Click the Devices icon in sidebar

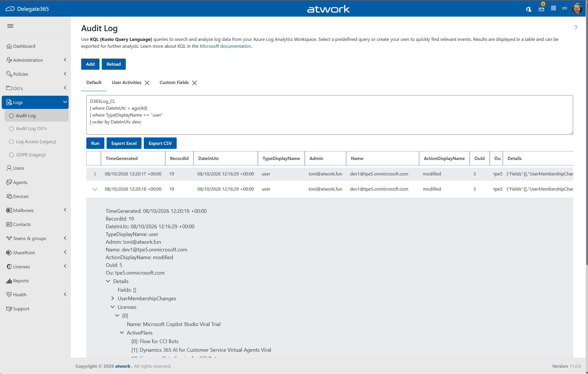(9, 196)
